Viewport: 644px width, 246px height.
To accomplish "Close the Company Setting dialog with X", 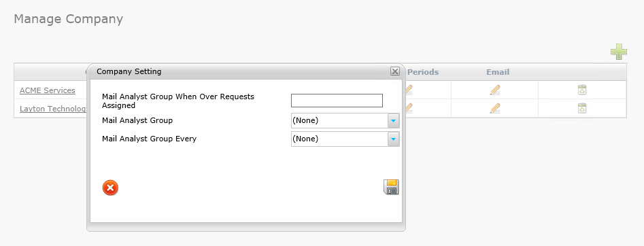I will (394, 71).
